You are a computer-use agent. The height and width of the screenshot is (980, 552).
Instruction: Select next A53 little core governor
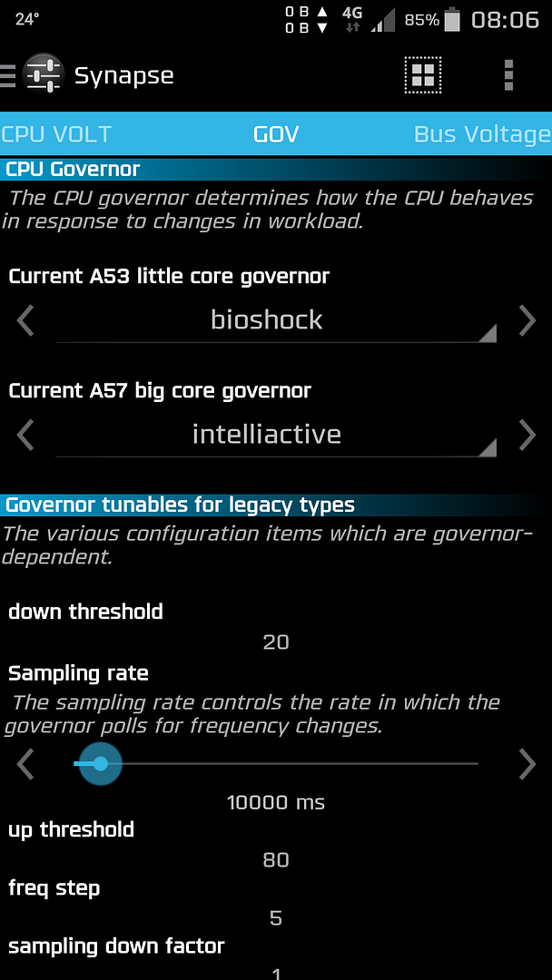click(x=527, y=320)
